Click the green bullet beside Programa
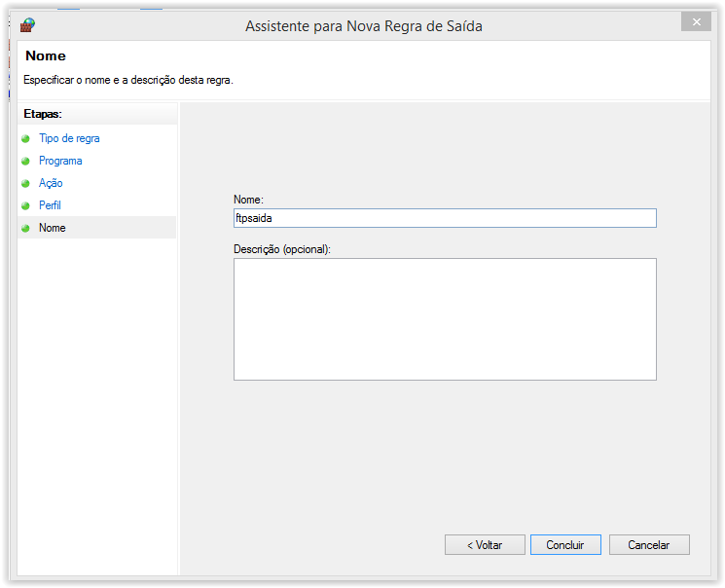This screenshot has width=725, height=588. coord(26,162)
